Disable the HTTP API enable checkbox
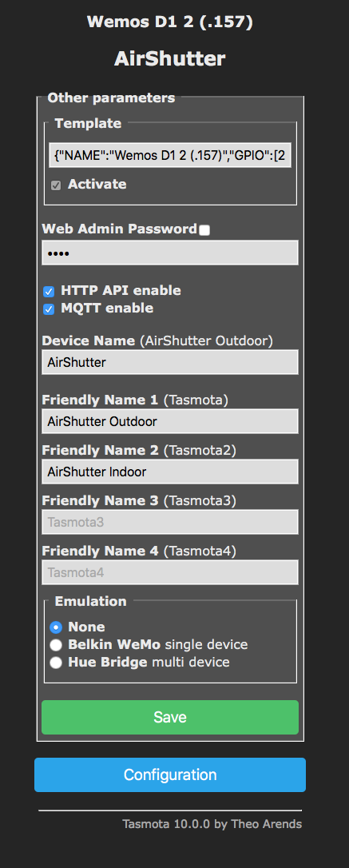Screen dimensions: 349x868 tap(49, 291)
